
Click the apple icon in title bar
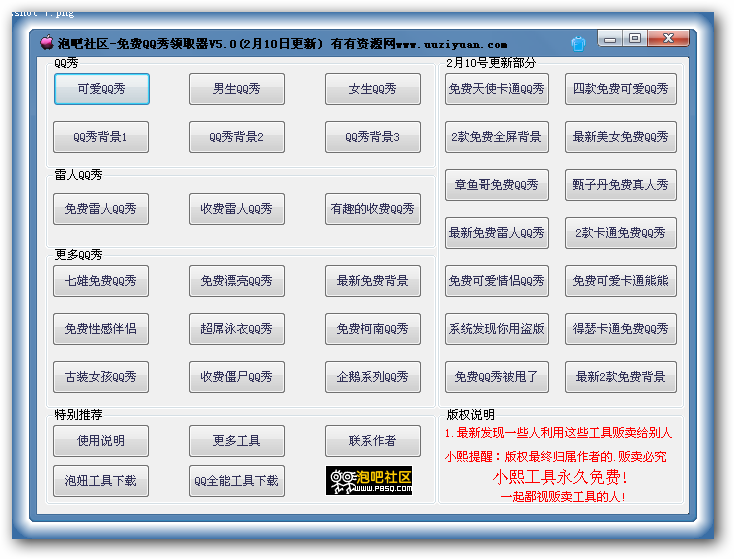point(47,43)
